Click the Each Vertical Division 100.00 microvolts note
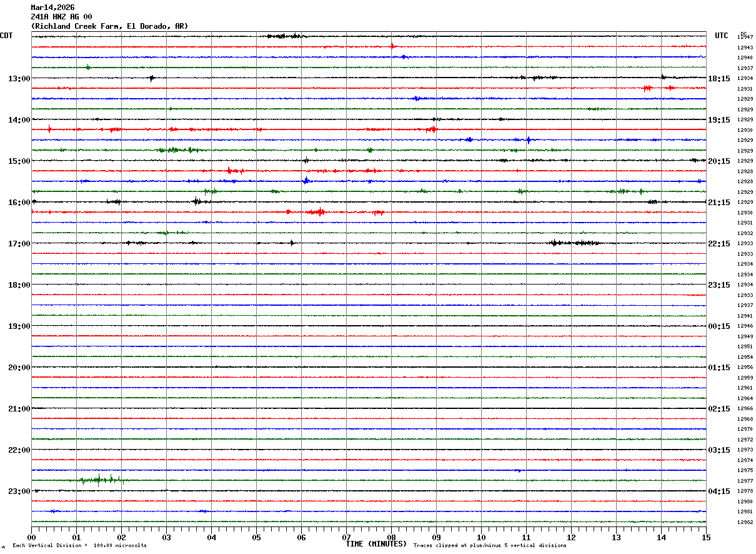756x554 pixels. coord(79,546)
